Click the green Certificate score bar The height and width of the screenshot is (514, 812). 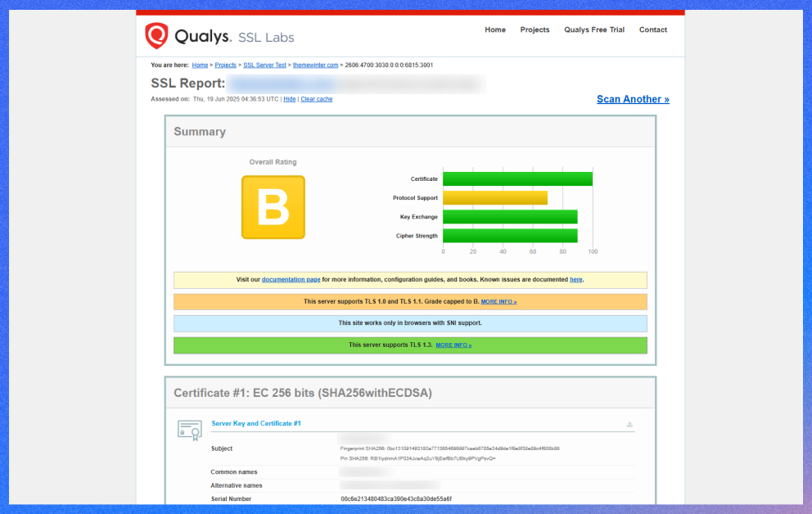(518, 179)
